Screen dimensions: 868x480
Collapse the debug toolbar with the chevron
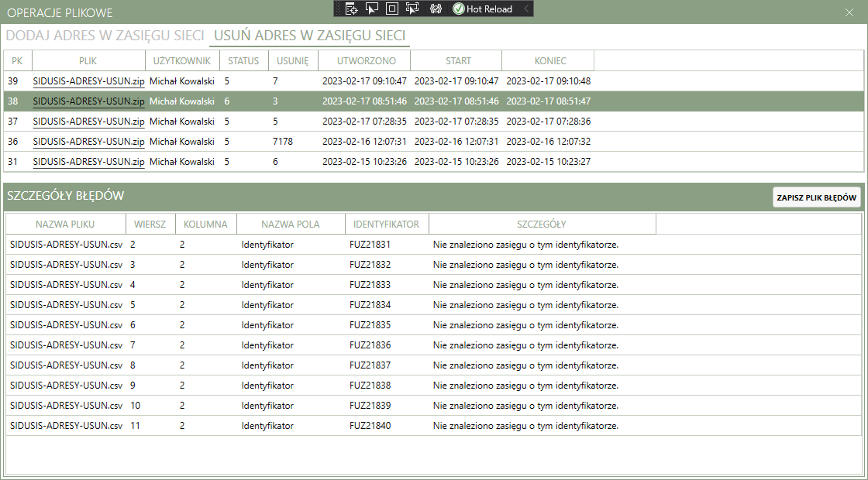527,9
